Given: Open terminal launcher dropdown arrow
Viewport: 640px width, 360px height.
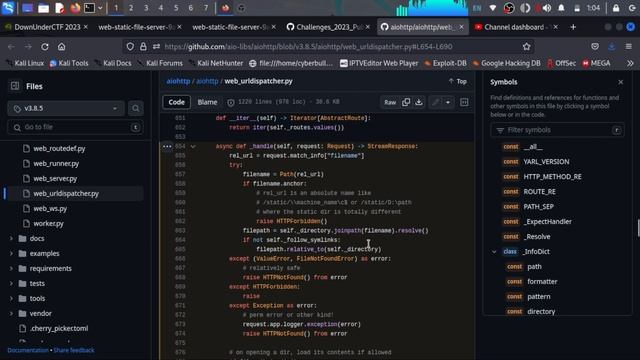Looking at the screenshot, I should pyautogui.click(x=100, y=8).
